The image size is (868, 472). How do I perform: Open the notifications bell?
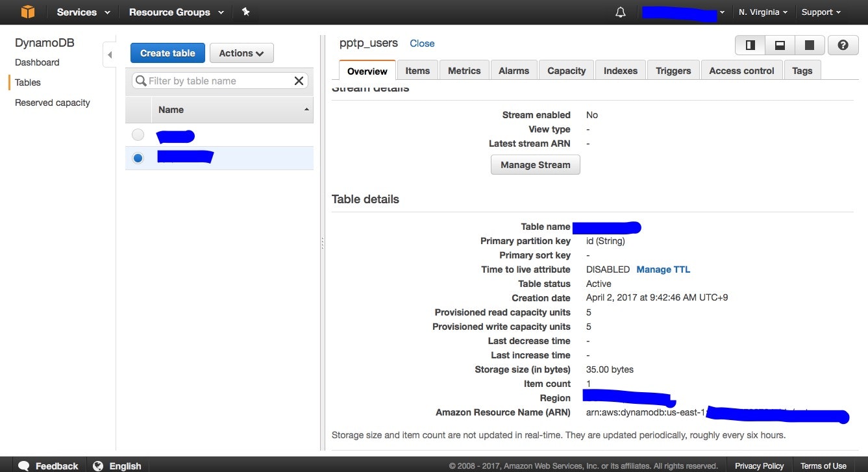(x=621, y=12)
